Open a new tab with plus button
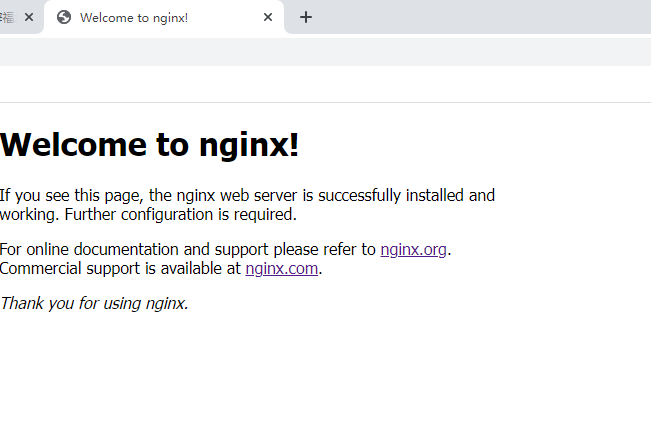The image size is (651, 448). pos(306,17)
